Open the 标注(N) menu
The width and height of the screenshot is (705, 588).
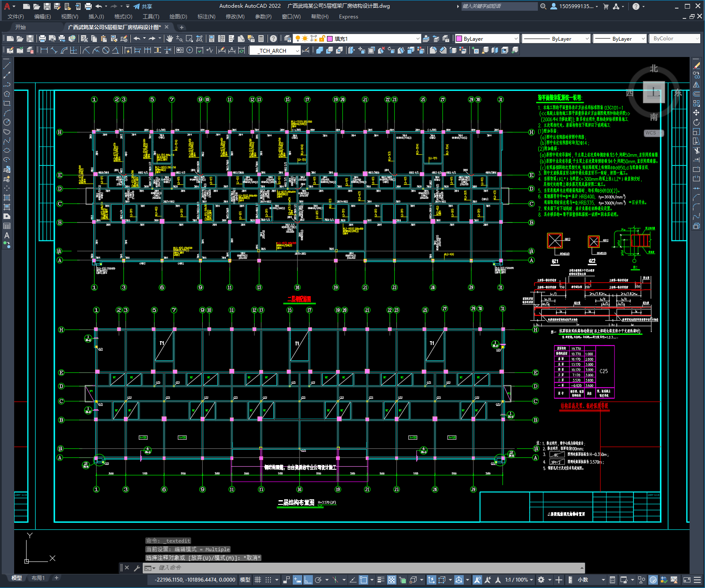[x=206, y=17]
